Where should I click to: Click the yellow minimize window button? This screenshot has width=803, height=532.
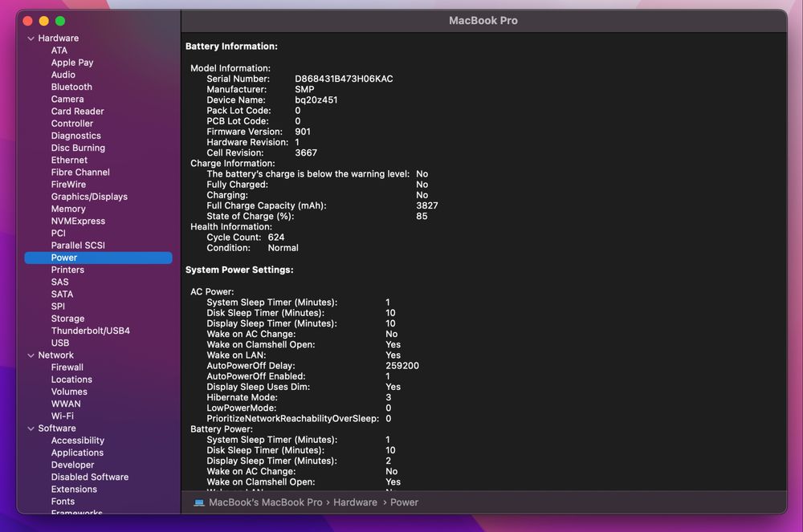(x=44, y=21)
